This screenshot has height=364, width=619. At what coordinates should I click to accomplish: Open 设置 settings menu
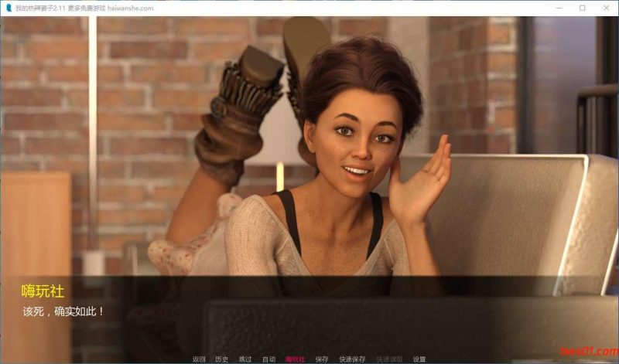click(x=419, y=359)
